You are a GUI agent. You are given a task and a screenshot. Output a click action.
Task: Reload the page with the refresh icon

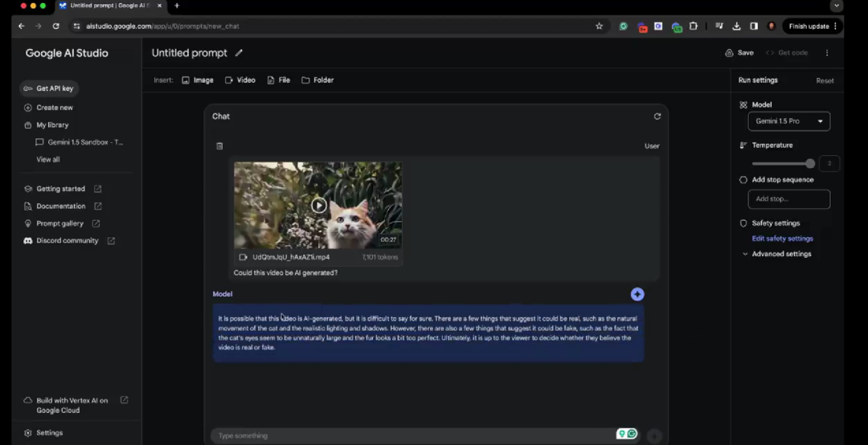(56, 26)
